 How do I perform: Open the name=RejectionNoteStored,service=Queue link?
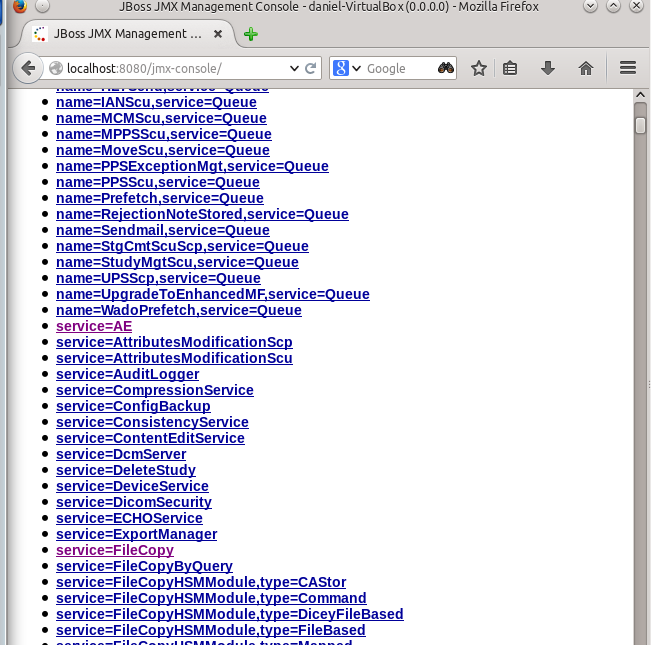202,214
